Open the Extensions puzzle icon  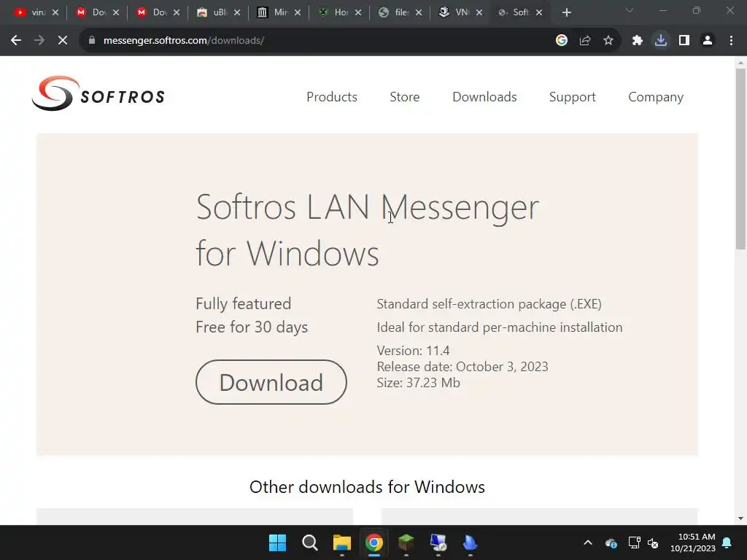[x=638, y=41]
